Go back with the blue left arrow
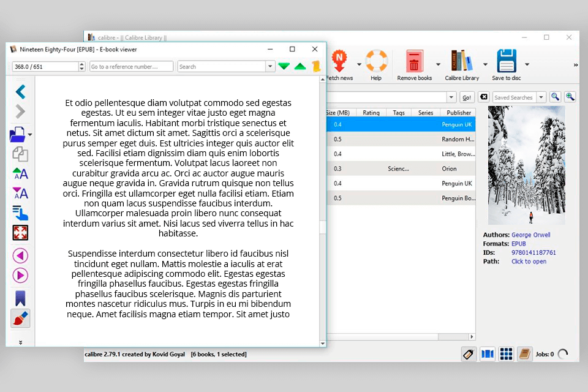This screenshot has height=392, width=588. [20, 92]
